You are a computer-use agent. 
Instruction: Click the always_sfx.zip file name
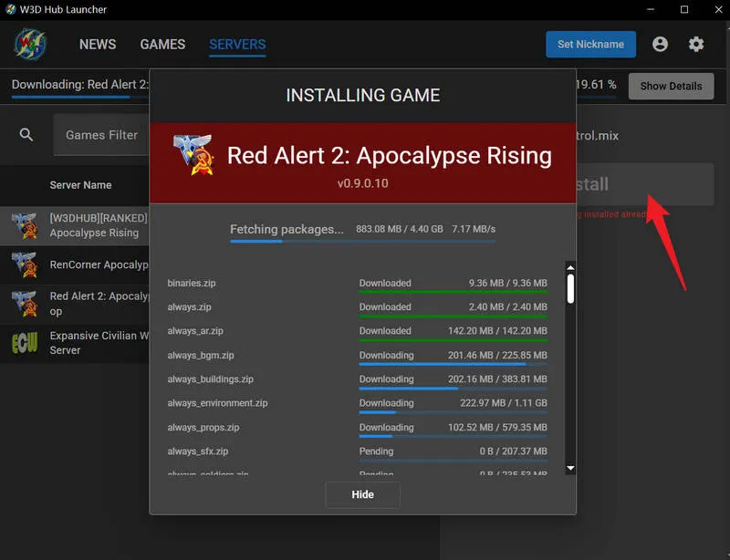198,451
